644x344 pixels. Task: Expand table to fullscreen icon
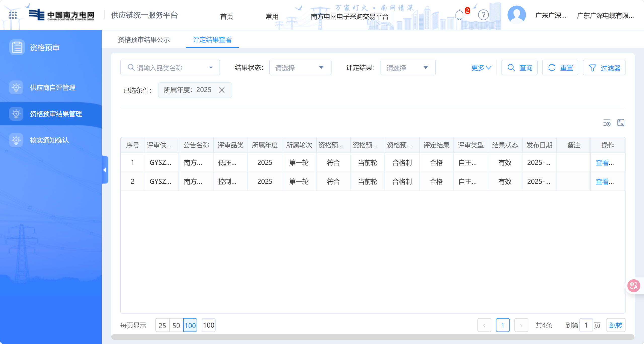click(x=621, y=123)
